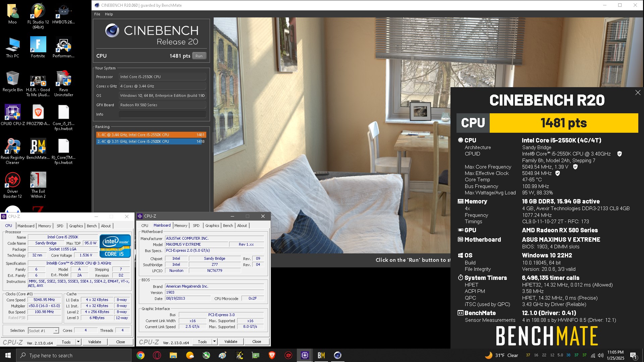Open File Explorer from the taskbar
This screenshot has height=362, width=644.
pyautogui.click(x=173, y=355)
